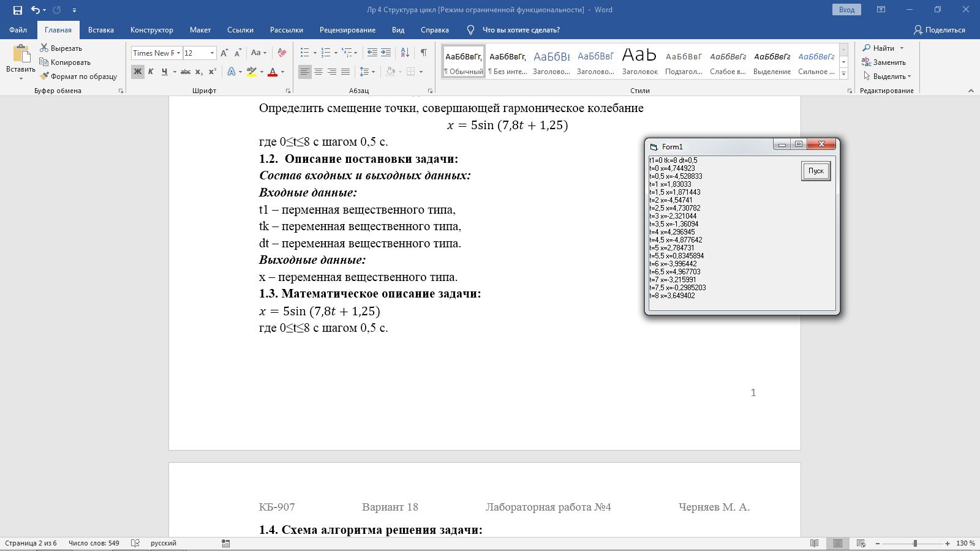Apply red font color
The image size is (980, 551).
[273, 72]
